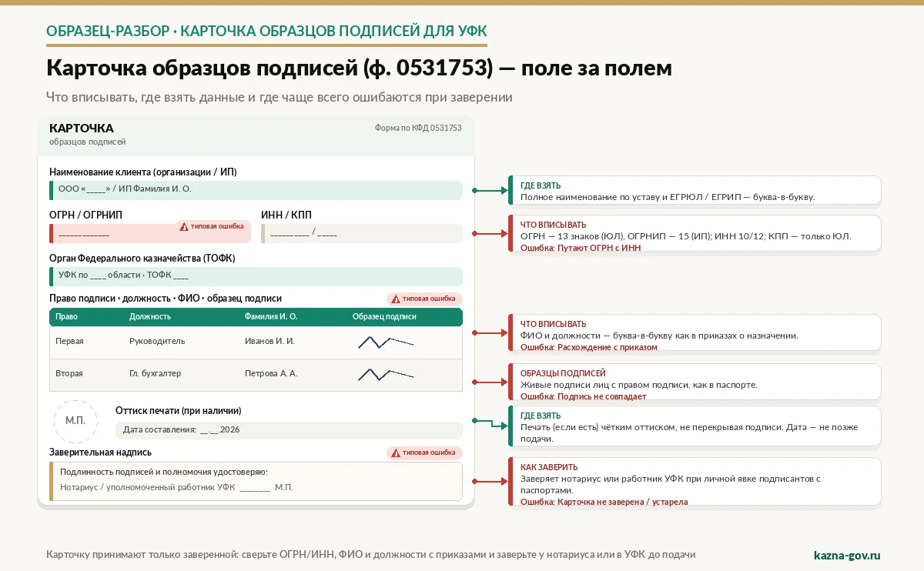Click into the «Наименование клиента» field
The image size is (924, 571).
point(256,190)
